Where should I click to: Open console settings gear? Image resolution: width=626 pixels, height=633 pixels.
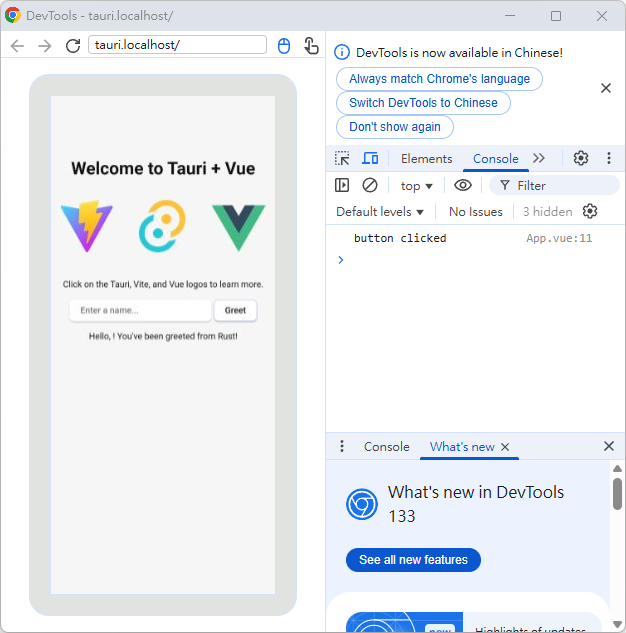[590, 211]
